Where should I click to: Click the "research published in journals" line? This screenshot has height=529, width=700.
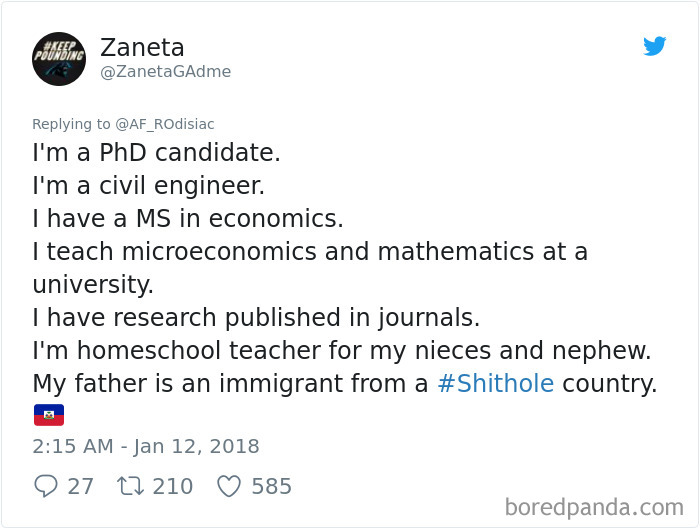[x=256, y=318]
